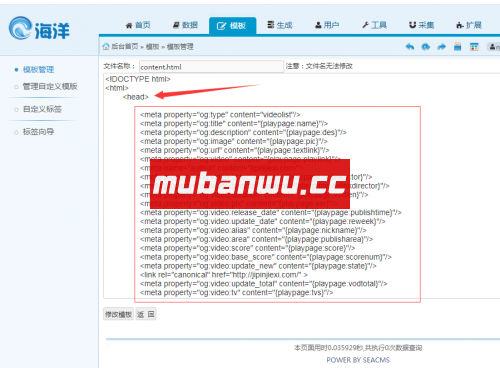
Task: Open the 生成 tab
Action: (x=280, y=25)
